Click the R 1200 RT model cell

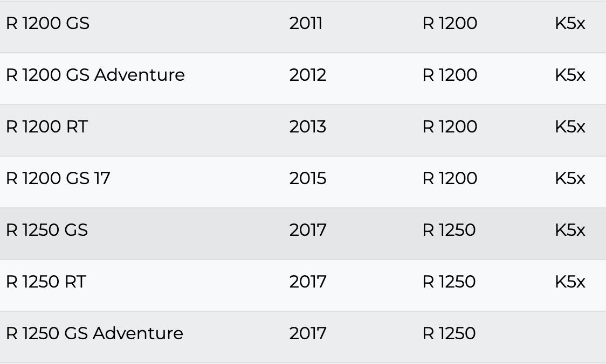click(x=46, y=127)
